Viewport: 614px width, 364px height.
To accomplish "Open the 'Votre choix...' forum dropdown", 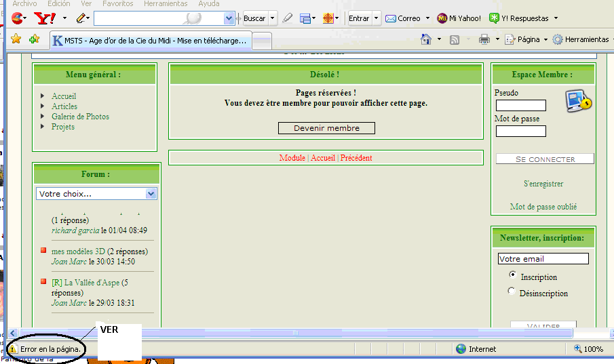I will [x=96, y=194].
